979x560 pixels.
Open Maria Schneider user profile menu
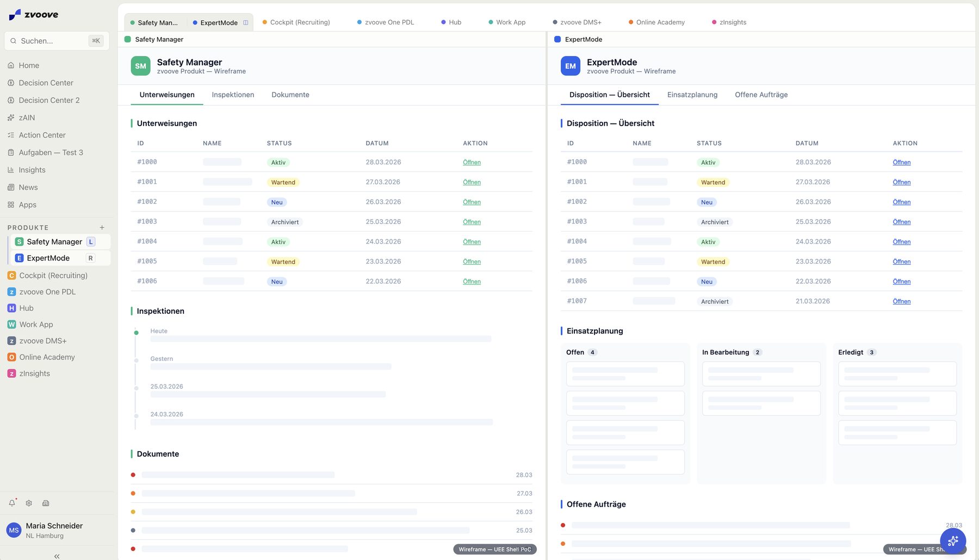click(57, 530)
